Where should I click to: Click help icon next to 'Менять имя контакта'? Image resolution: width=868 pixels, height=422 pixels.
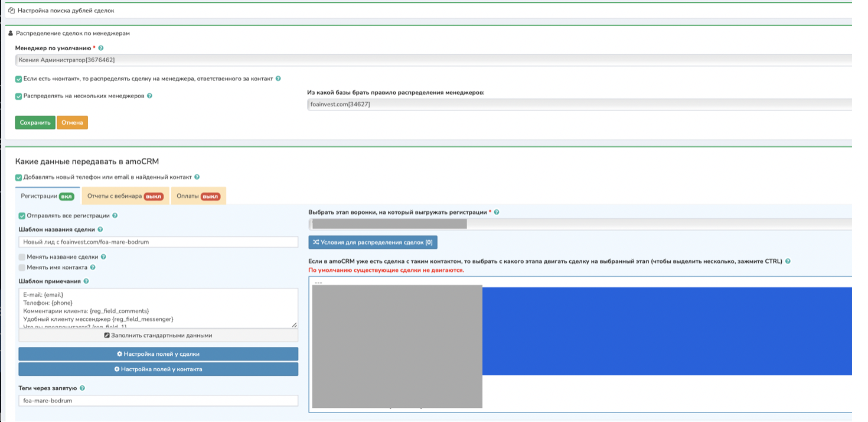coord(93,267)
